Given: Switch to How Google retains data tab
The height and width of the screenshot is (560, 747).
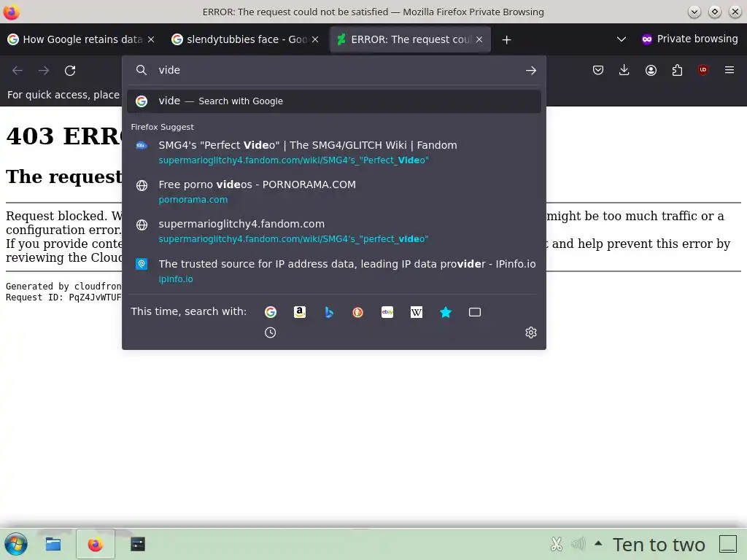Looking at the screenshot, I should coord(81,39).
